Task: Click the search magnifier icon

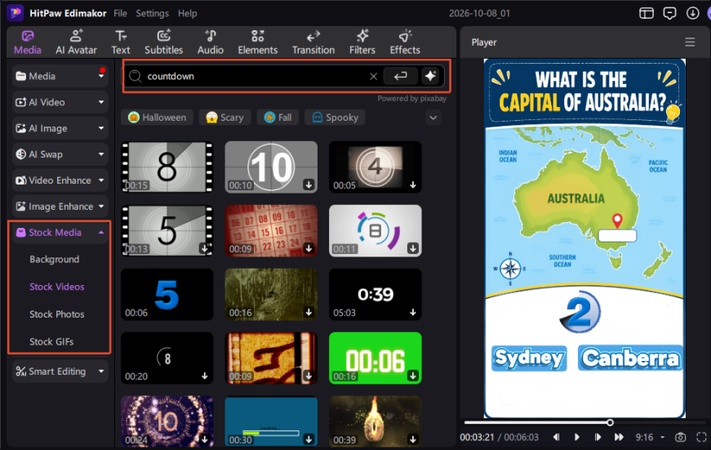Action: [x=135, y=76]
